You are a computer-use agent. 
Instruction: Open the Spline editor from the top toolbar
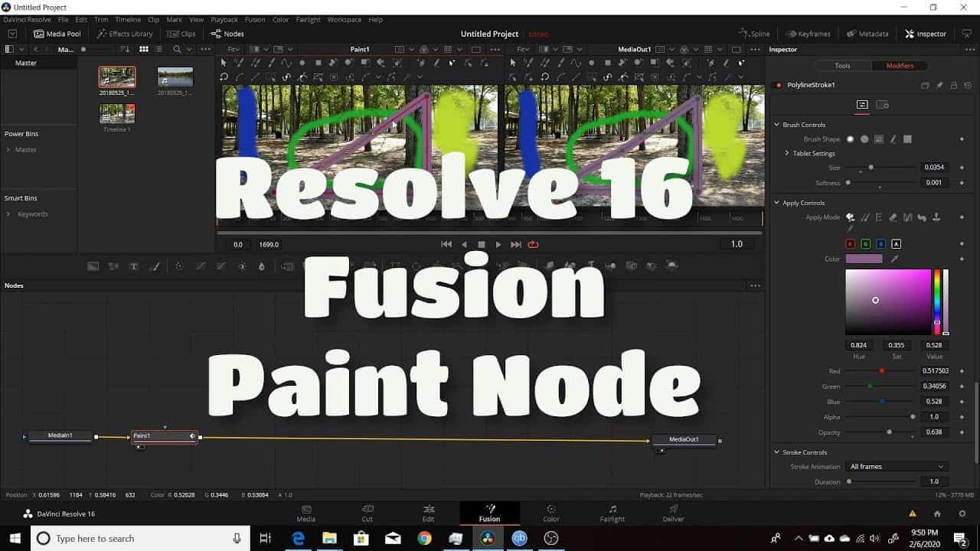click(753, 33)
